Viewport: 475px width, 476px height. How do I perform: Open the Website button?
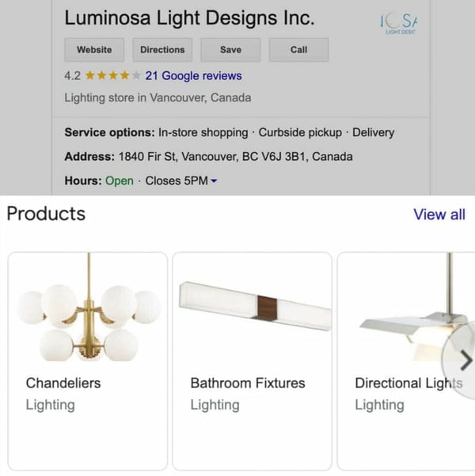pyautogui.click(x=94, y=50)
